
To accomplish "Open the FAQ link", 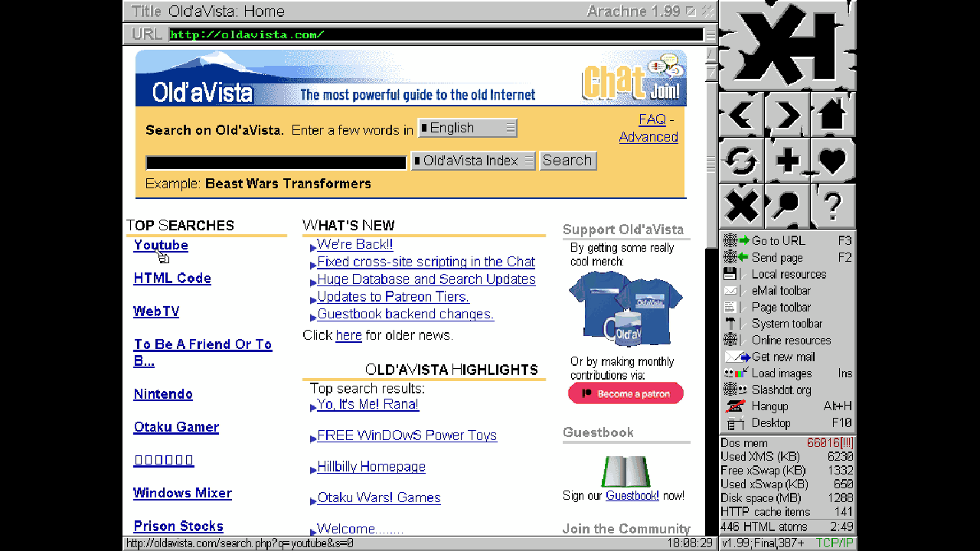I will [652, 119].
